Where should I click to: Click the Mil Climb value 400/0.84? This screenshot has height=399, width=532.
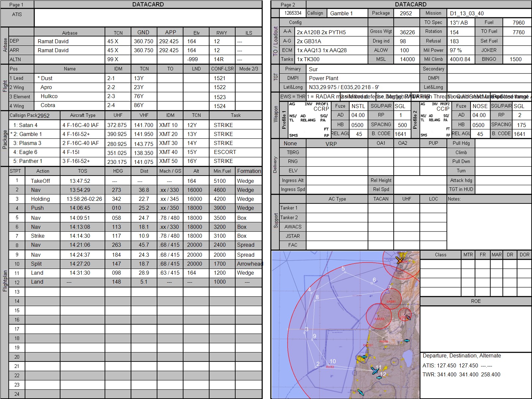460,59
